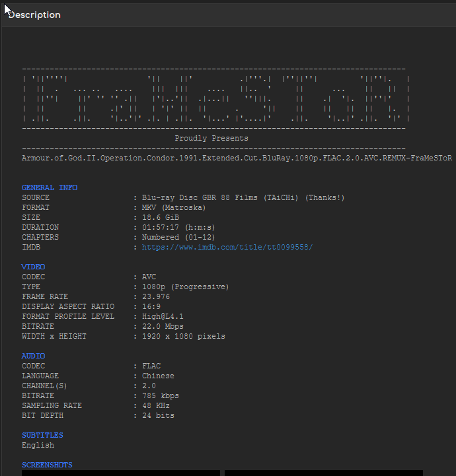Click the FORMAT PROFILE LEVEL label
Screen dimensions: 456x476
click(x=68, y=316)
